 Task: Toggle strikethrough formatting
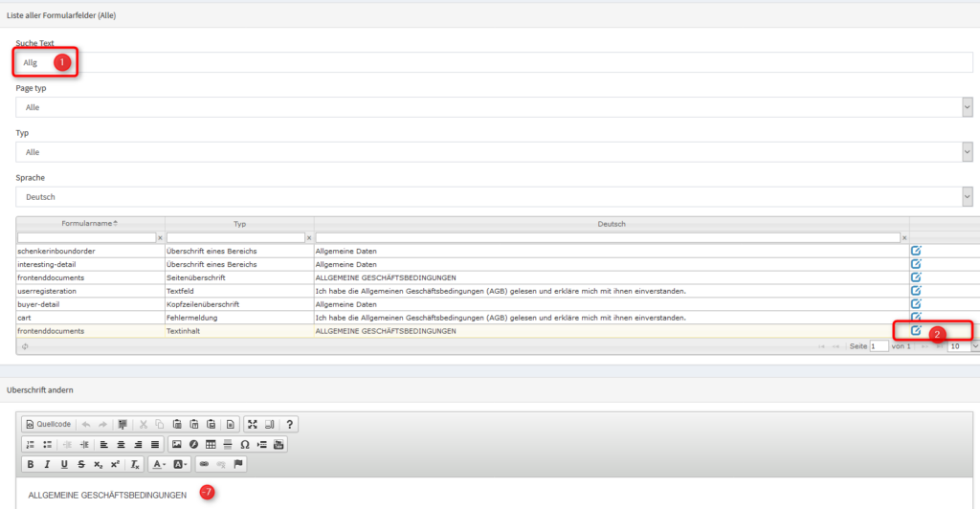[x=80, y=464]
